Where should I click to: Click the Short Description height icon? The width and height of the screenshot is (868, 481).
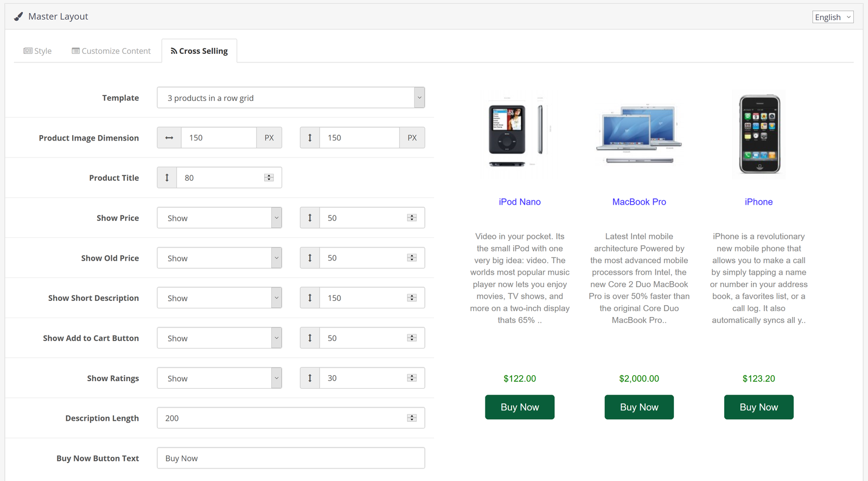(x=310, y=298)
